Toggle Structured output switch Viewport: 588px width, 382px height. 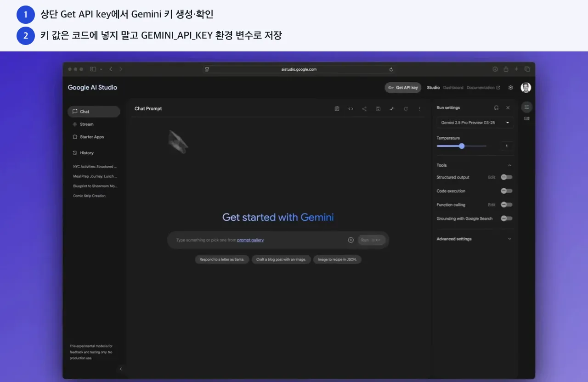coord(507,177)
